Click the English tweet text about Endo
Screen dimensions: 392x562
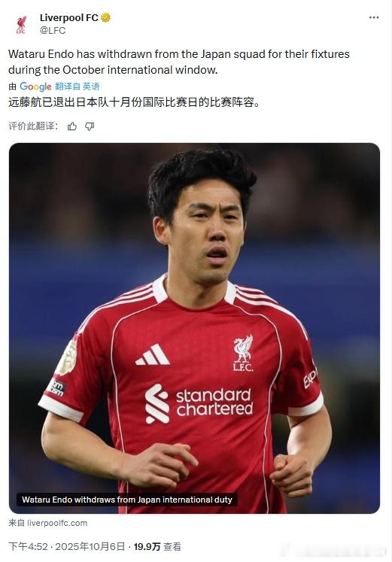click(x=179, y=62)
